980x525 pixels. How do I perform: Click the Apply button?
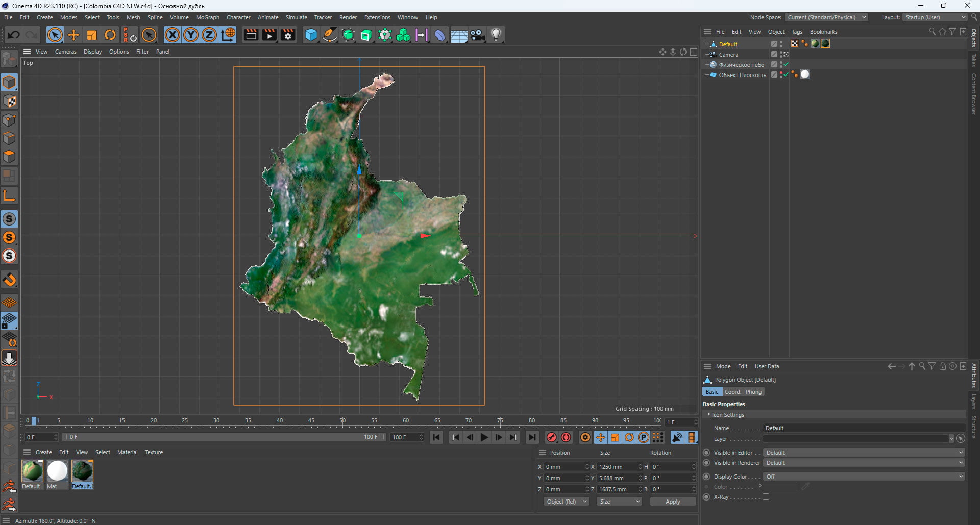[673, 502]
